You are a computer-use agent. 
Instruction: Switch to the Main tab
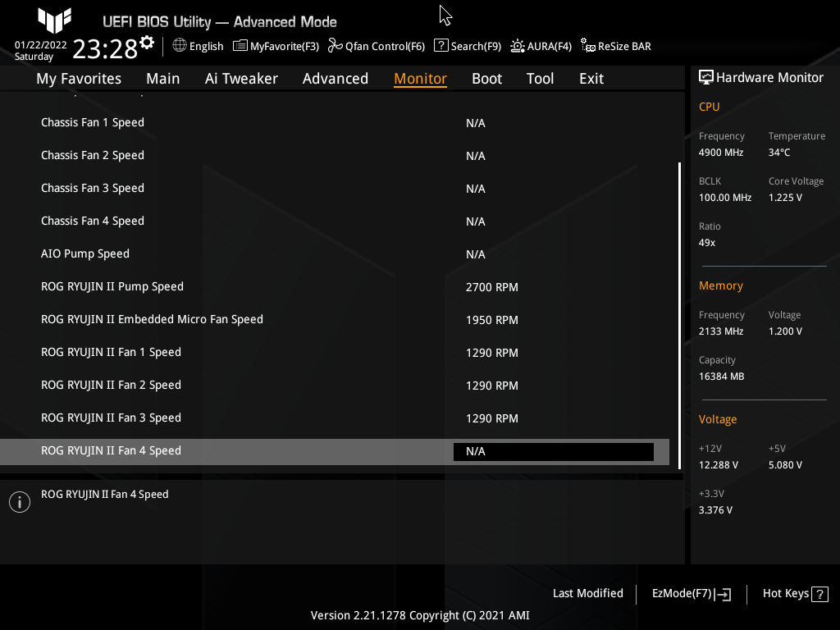pos(163,79)
